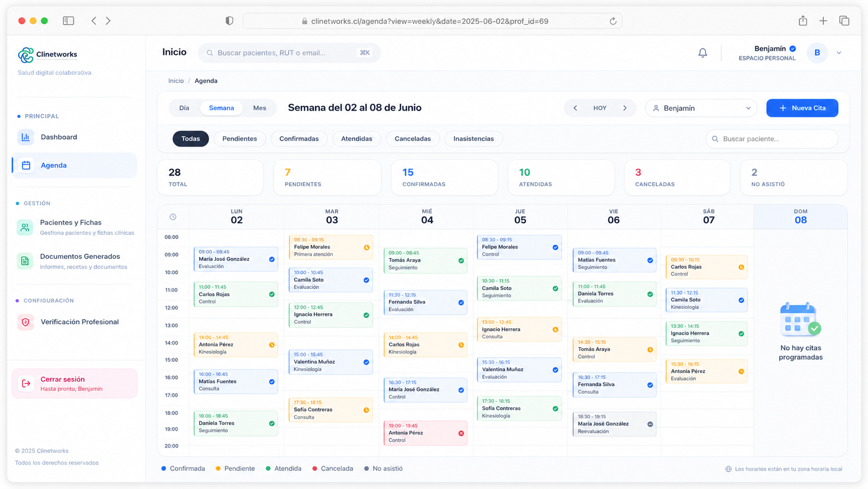Click the user avatar B
The image size is (868, 489).
tap(817, 52)
